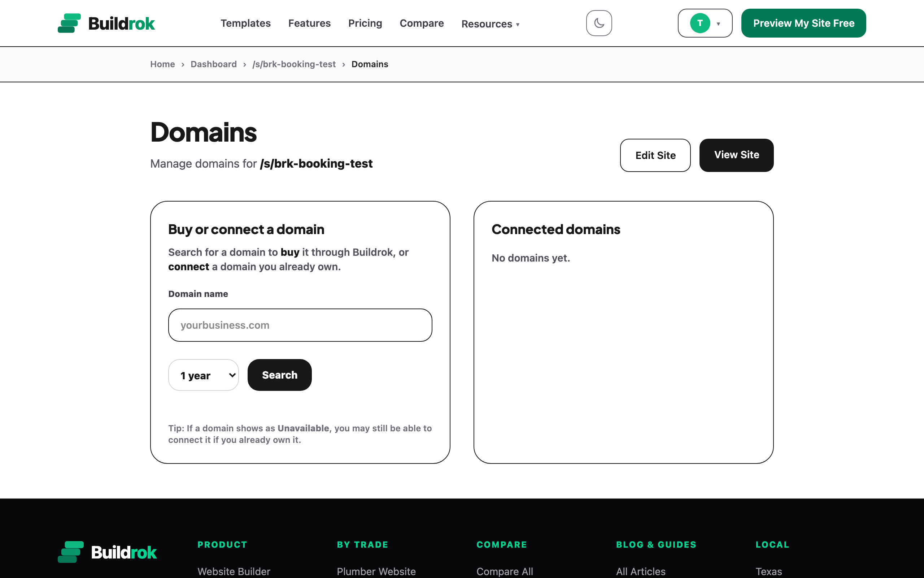Click the Edit Site button

655,155
